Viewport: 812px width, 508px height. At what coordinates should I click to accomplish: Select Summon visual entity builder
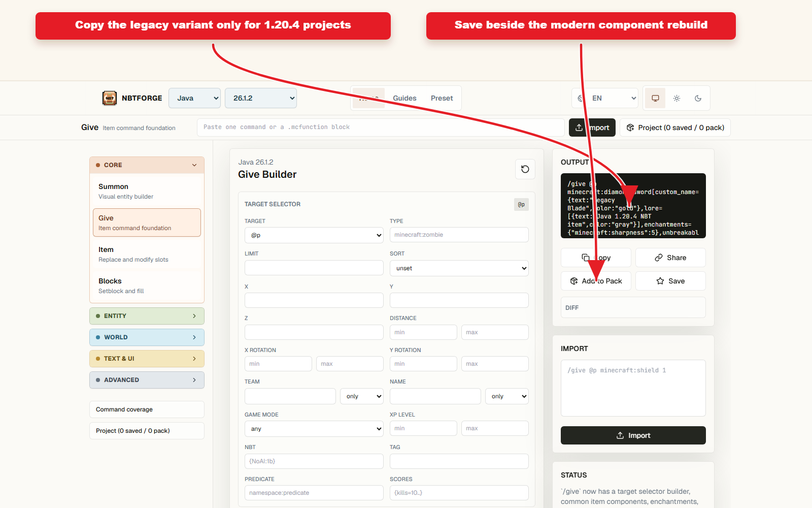click(x=147, y=191)
